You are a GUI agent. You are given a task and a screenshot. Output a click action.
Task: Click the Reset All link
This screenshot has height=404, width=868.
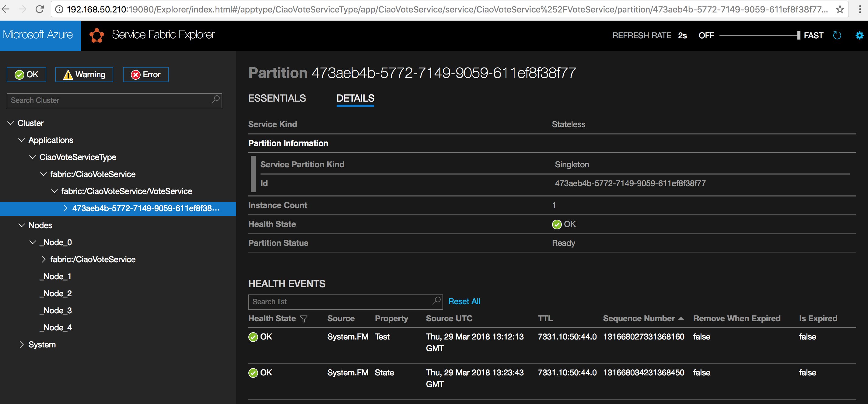464,301
